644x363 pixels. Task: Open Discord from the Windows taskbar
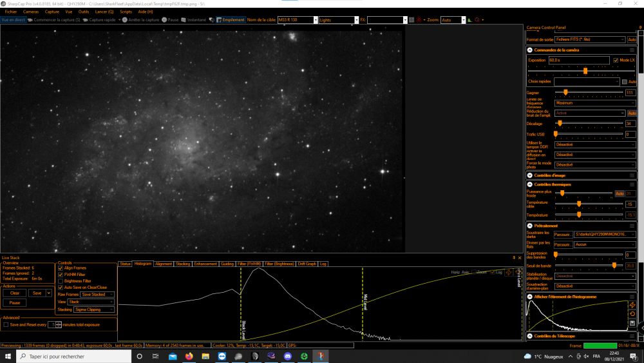click(x=287, y=356)
